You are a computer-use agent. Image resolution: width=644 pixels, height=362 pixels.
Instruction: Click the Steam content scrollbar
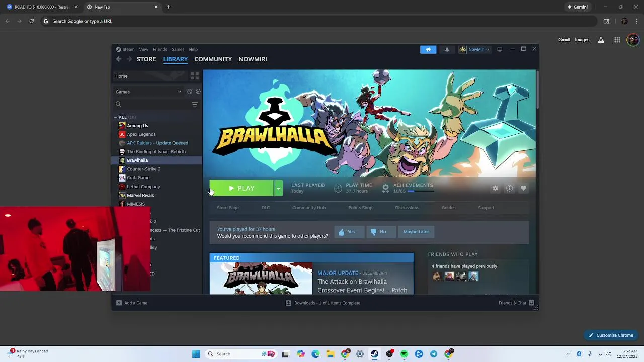point(537,89)
